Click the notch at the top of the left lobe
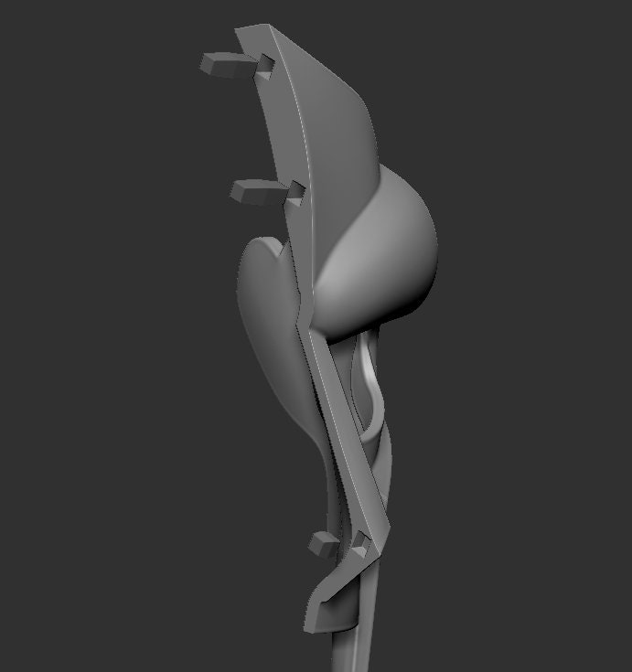This screenshot has height=672, width=632. coord(281,249)
